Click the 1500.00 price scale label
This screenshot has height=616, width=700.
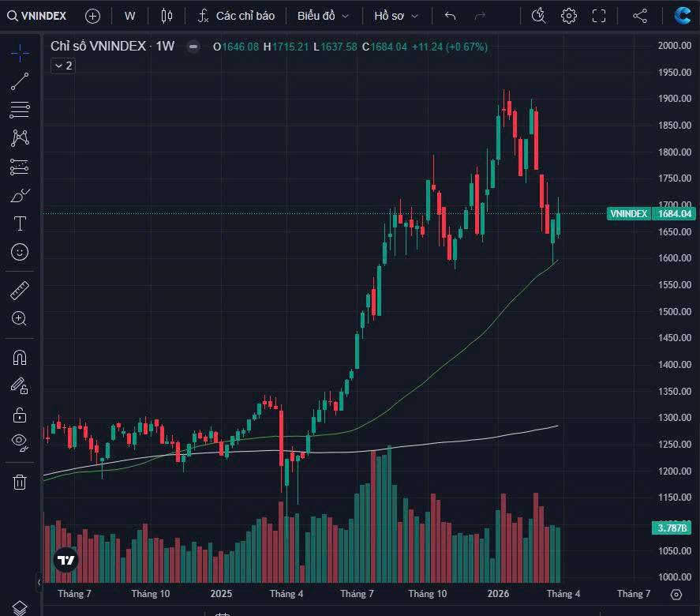(674, 311)
